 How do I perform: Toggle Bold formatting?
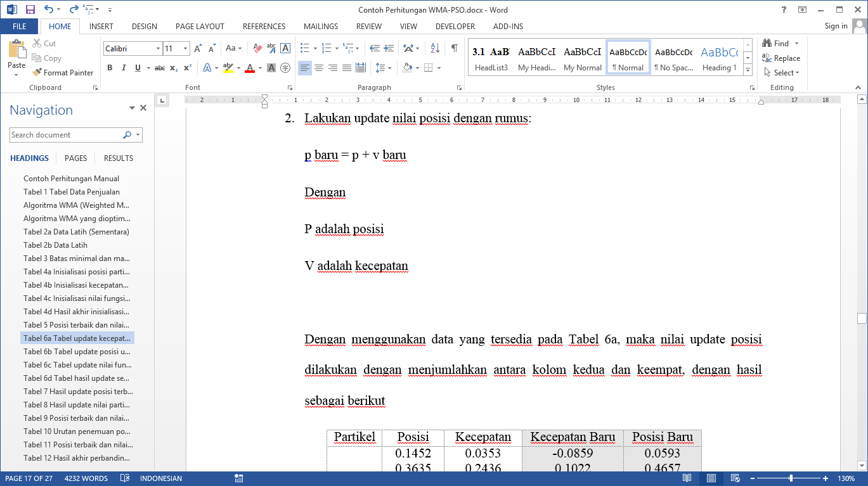tap(110, 68)
